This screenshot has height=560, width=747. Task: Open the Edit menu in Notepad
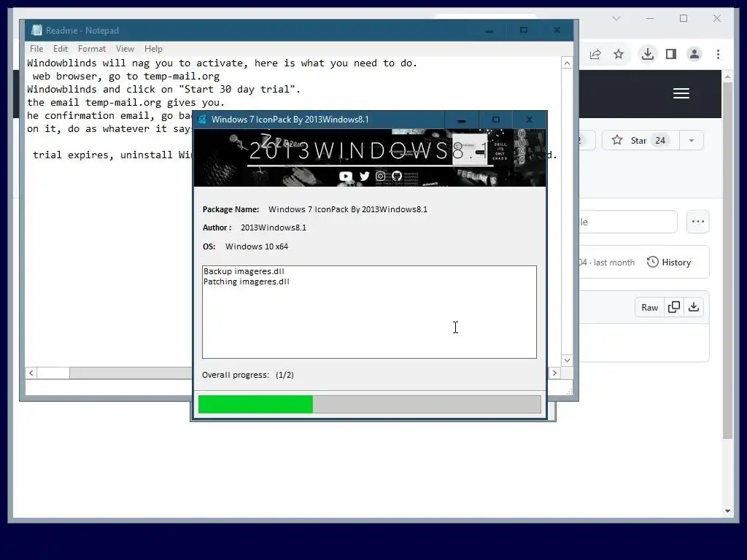tap(60, 49)
